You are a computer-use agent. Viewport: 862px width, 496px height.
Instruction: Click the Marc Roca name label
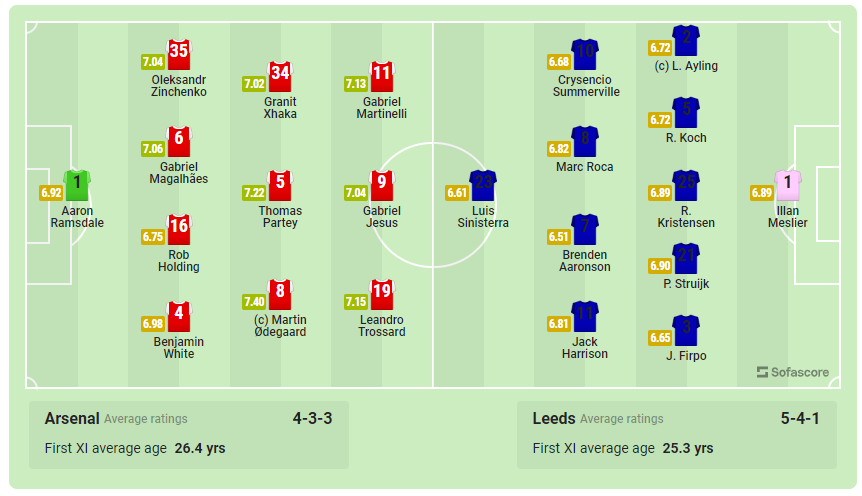(x=585, y=167)
